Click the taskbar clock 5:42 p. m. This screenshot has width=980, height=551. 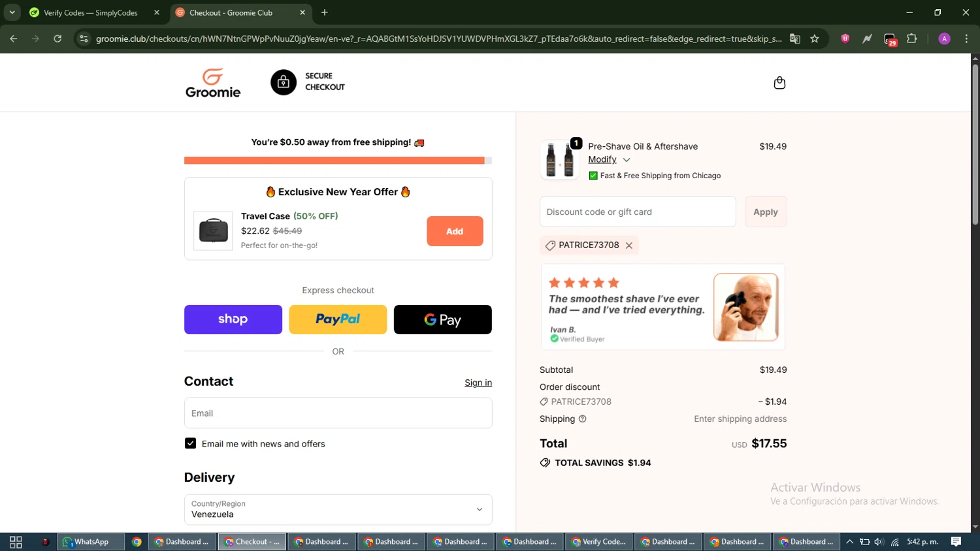[x=923, y=542]
